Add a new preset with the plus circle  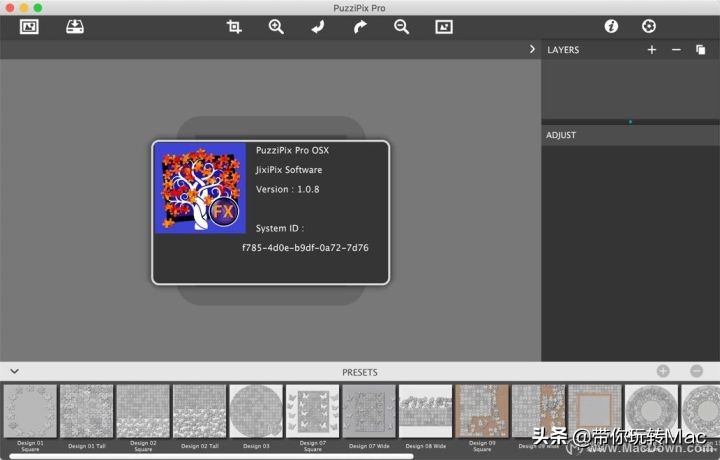(663, 371)
